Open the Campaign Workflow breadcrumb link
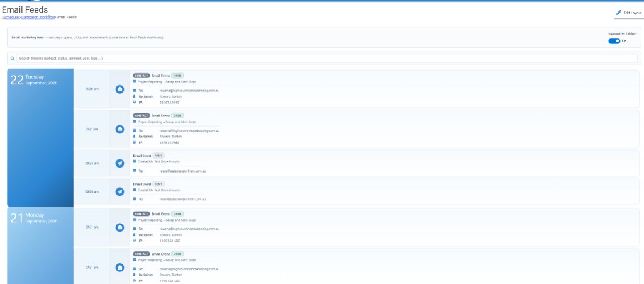644x284 pixels. click(38, 17)
